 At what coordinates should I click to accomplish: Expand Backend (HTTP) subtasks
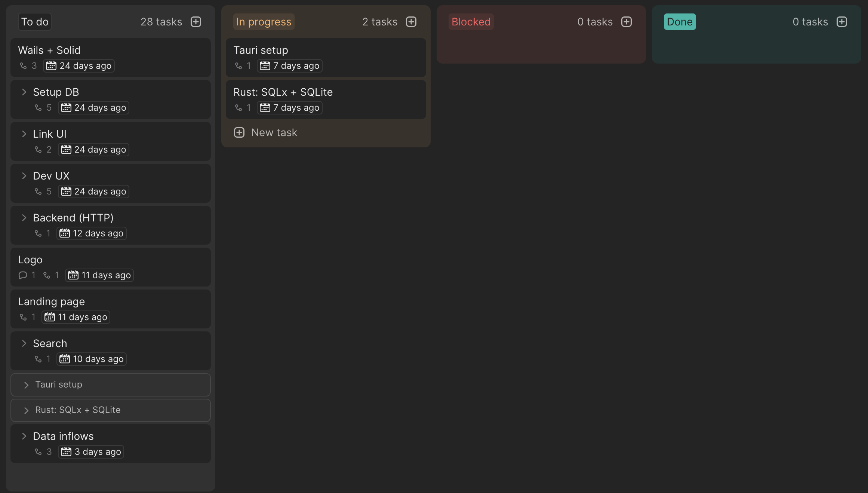(x=24, y=218)
